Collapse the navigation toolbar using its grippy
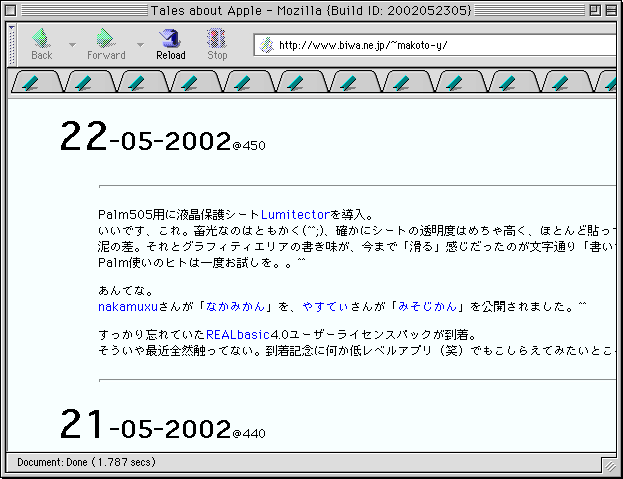This screenshot has width=623, height=479. (x=11, y=45)
